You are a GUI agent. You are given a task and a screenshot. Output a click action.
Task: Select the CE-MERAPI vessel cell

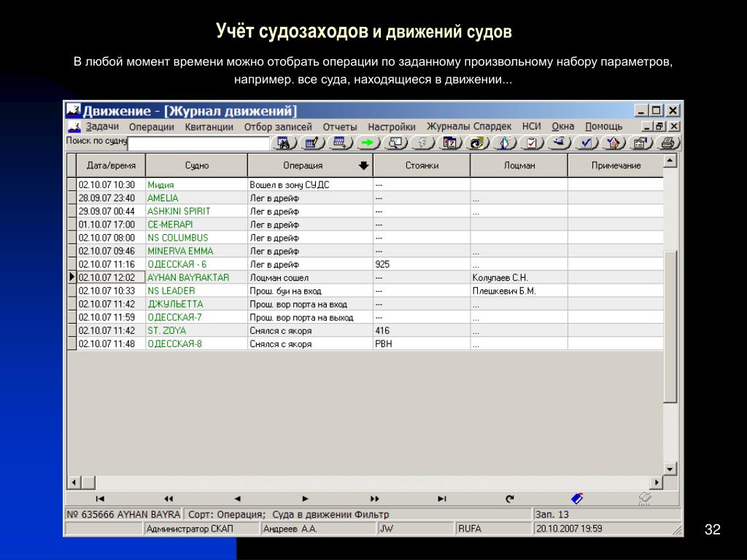tap(196, 225)
